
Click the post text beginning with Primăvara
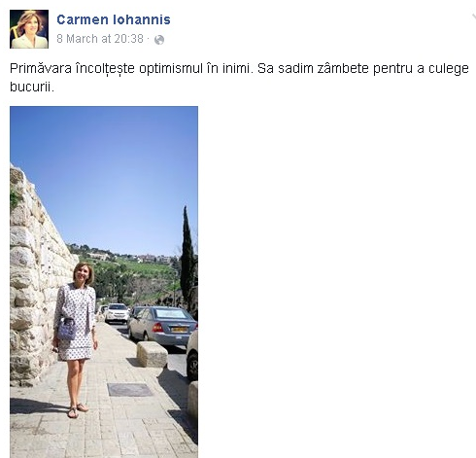[239, 78]
